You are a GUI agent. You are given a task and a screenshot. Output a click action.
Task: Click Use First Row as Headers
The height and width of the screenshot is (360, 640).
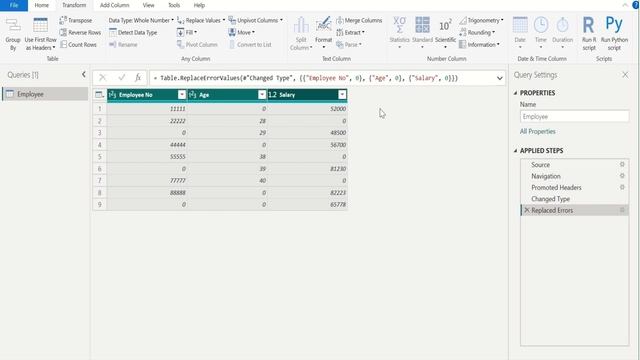pos(40,34)
